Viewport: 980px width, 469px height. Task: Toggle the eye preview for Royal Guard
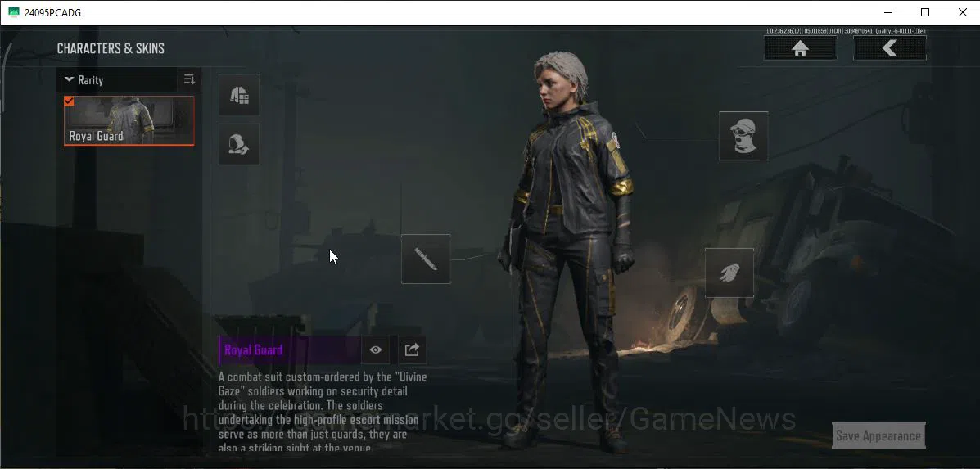tap(375, 349)
